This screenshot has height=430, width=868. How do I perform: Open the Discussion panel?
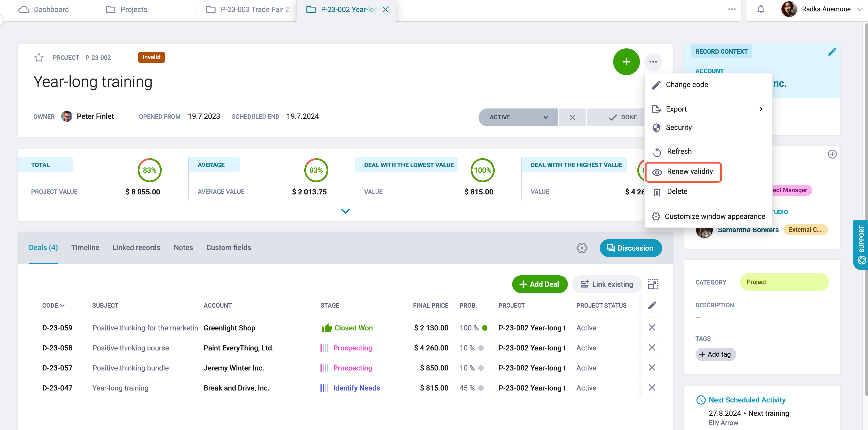coord(630,248)
